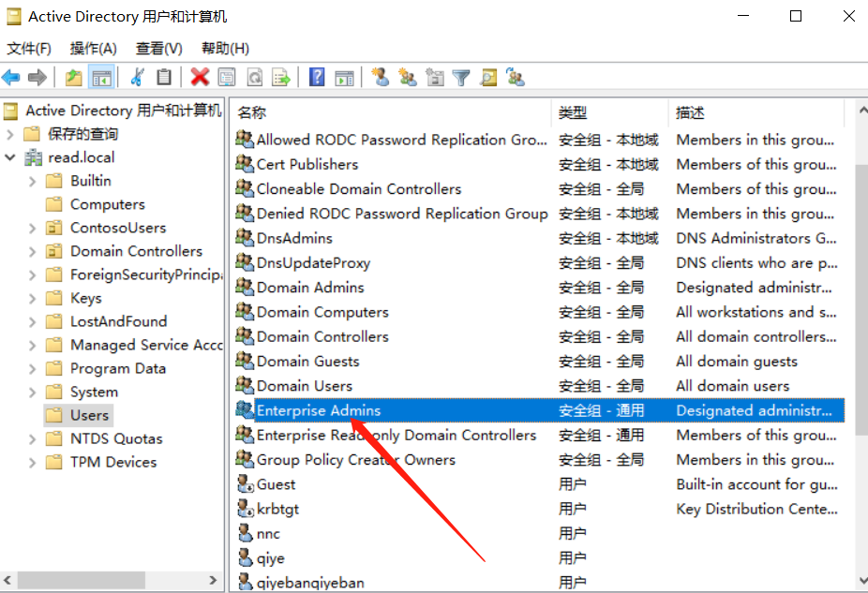Select the nnc user

[x=268, y=533]
